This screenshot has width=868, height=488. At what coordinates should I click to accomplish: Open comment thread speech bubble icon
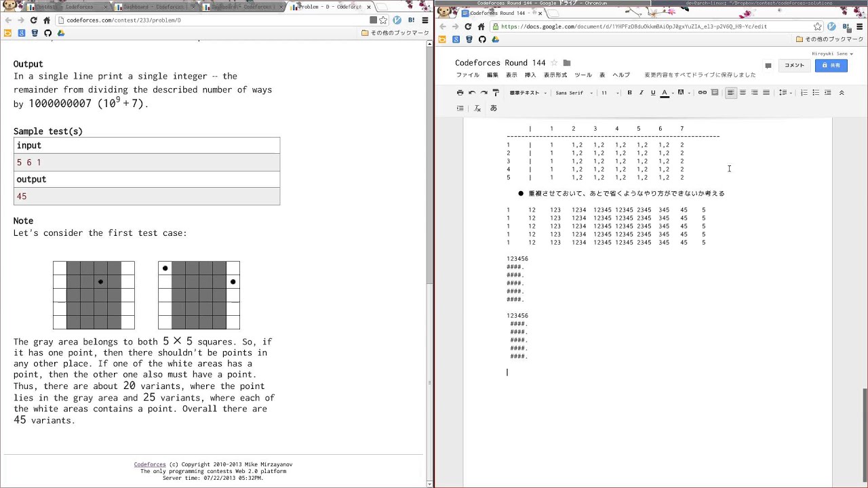point(768,66)
